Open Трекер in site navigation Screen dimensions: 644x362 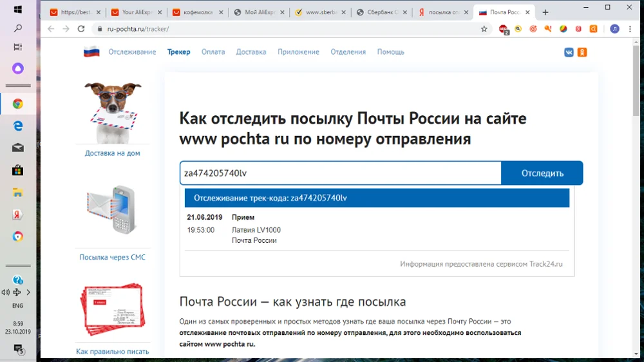coord(178,52)
